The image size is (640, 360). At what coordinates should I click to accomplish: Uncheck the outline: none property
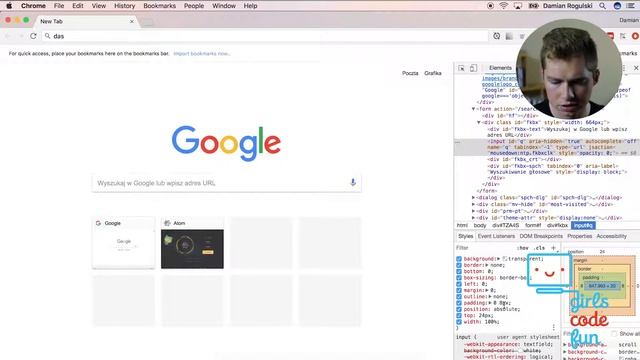pyautogui.click(x=459, y=297)
